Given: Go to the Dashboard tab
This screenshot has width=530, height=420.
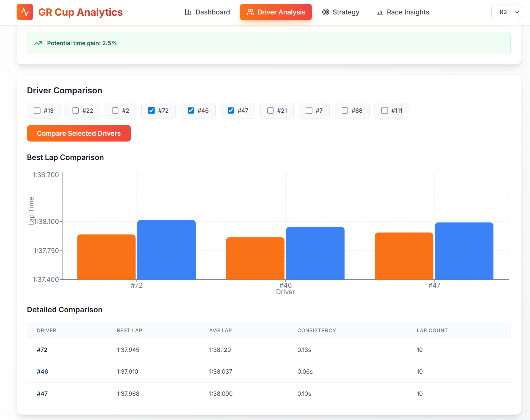Looking at the screenshot, I should pyautogui.click(x=207, y=12).
